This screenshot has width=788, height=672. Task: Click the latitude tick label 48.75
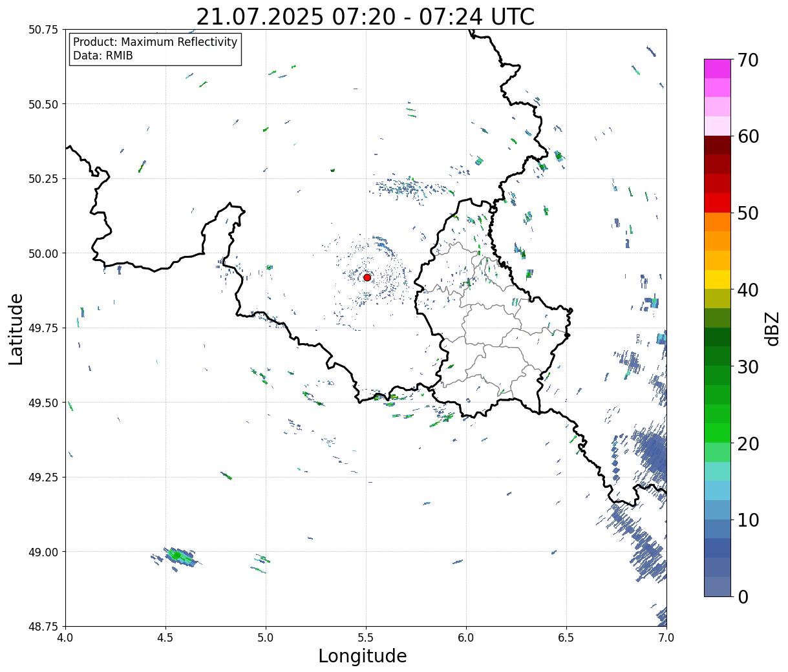(43, 627)
